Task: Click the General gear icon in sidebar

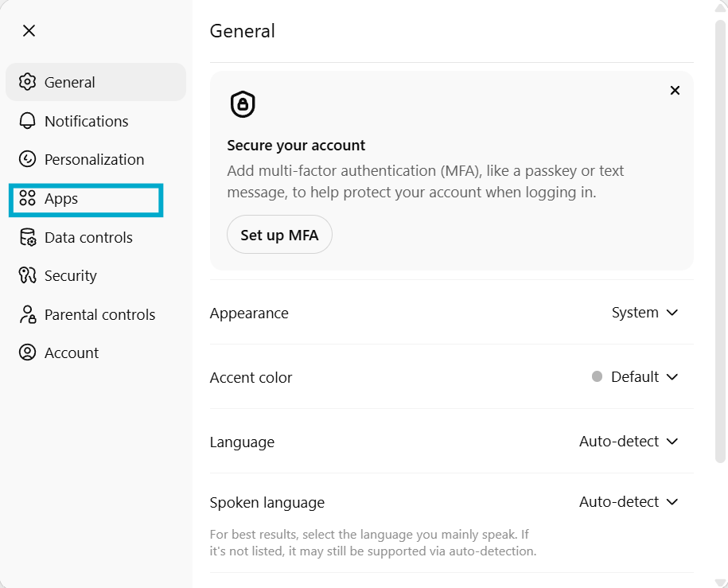Action: point(28,82)
